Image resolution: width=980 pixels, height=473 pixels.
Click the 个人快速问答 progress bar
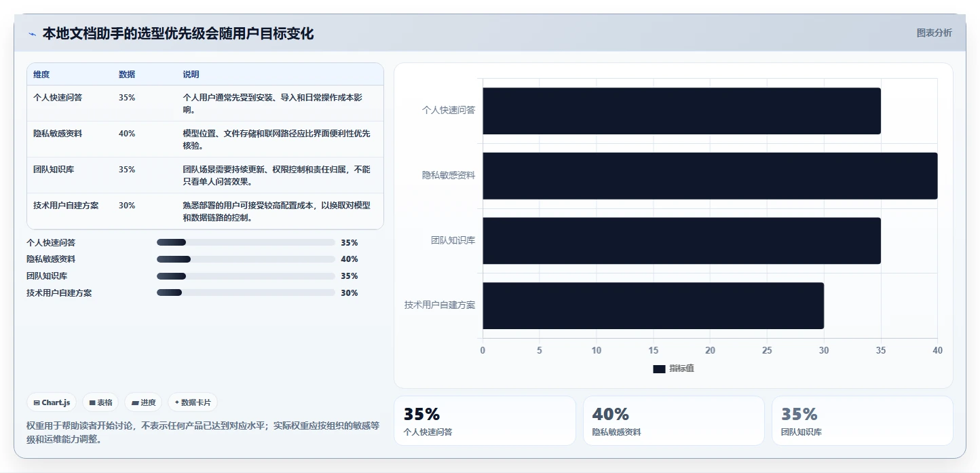coord(246,242)
